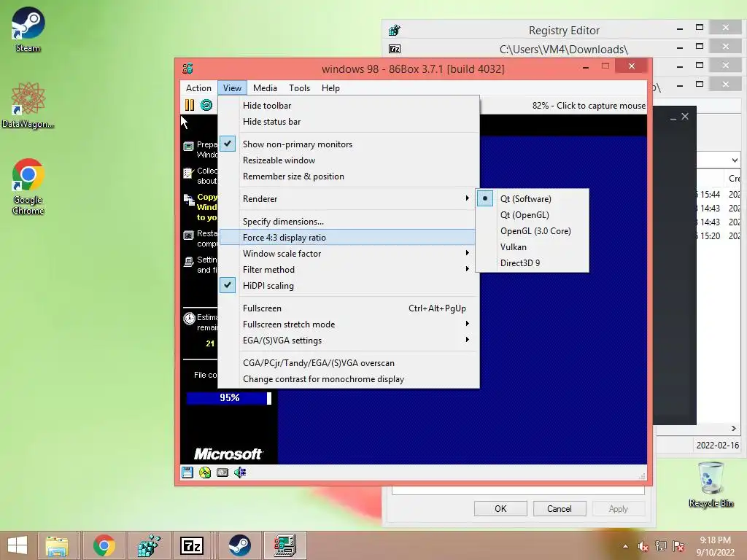The width and height of the screenshot is (747, 560).
Task: Open the Tools menu
Action: (299, 88)
